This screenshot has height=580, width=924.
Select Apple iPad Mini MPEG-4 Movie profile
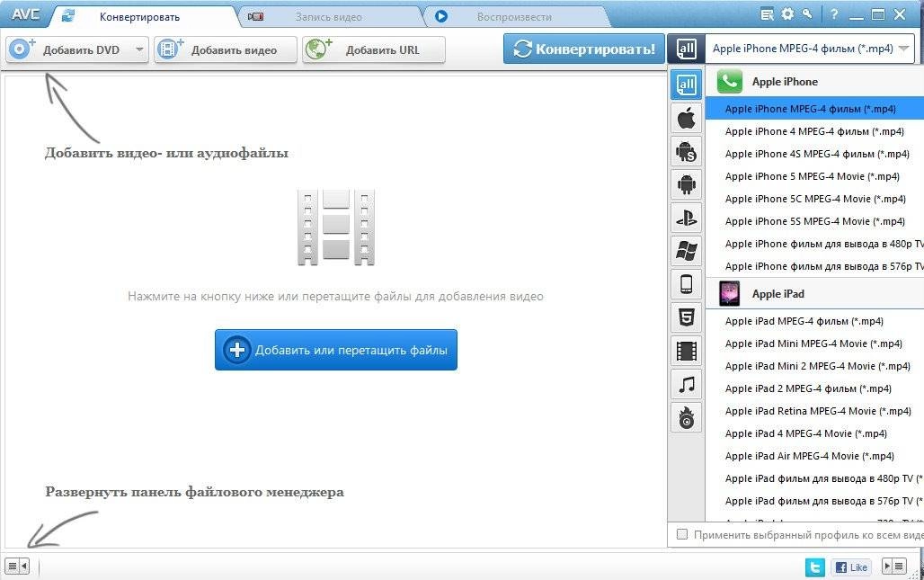[814, 343]
